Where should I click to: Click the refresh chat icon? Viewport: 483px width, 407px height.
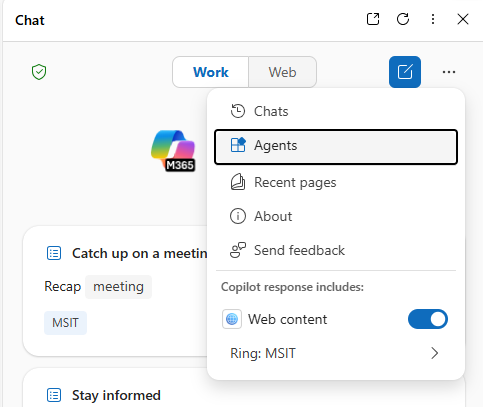[x=403, y=19]
